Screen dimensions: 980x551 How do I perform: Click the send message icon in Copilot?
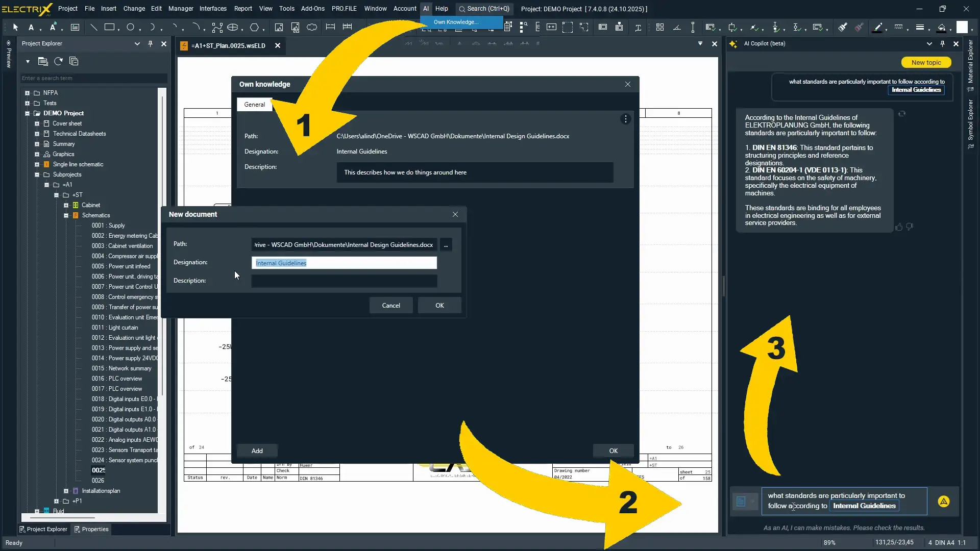944,502
